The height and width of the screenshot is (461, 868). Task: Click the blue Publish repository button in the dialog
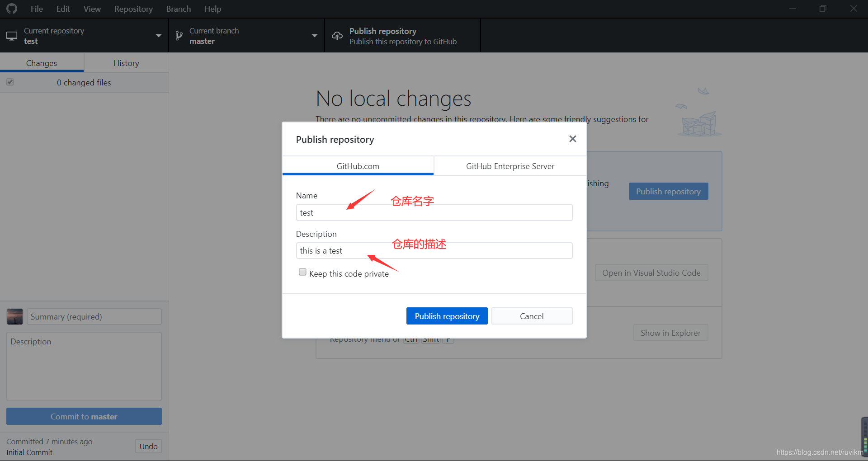pos(447,316)
